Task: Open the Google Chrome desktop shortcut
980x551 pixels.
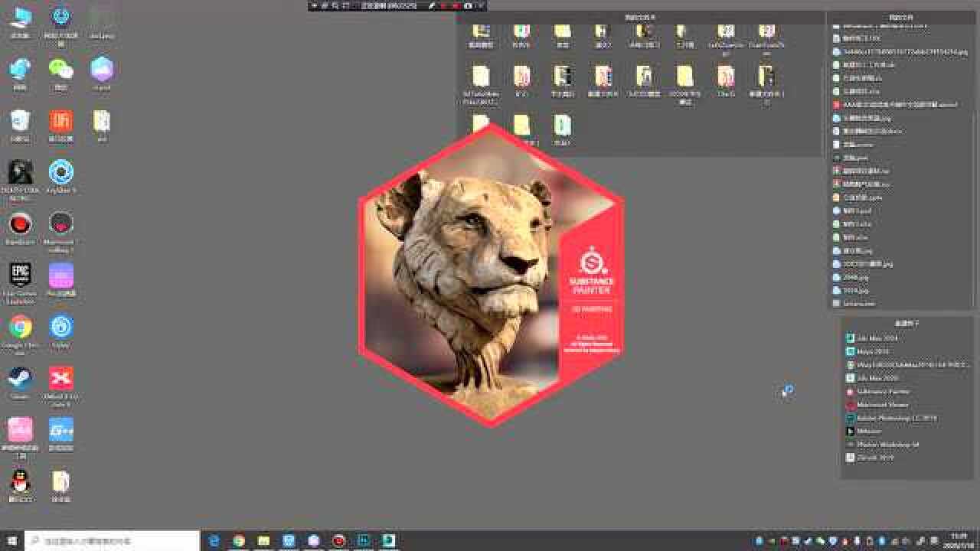Action: coord(20,334)
